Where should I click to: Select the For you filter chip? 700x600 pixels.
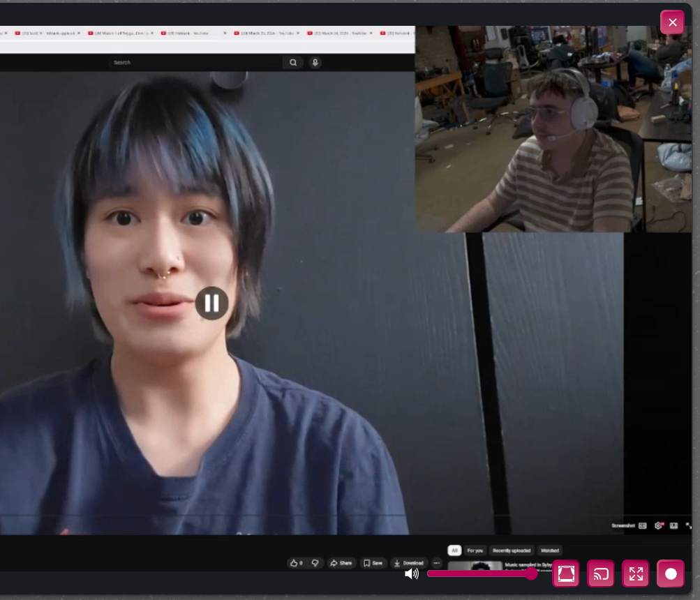(475, 550)
